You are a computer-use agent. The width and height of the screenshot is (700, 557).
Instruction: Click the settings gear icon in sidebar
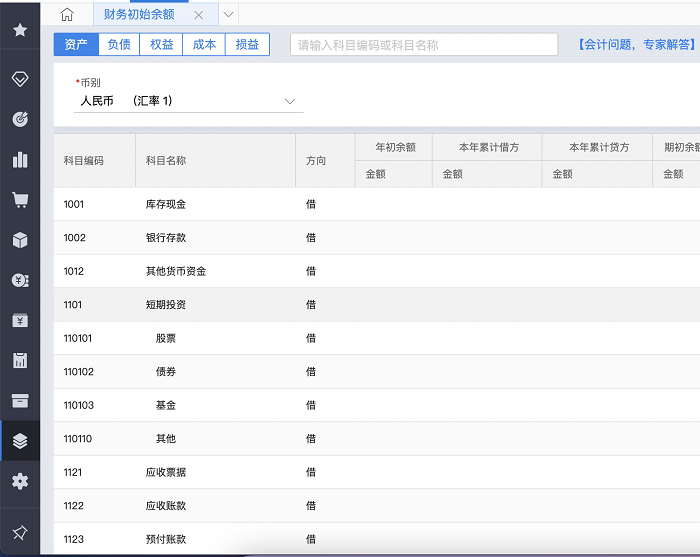click(19, 481)
